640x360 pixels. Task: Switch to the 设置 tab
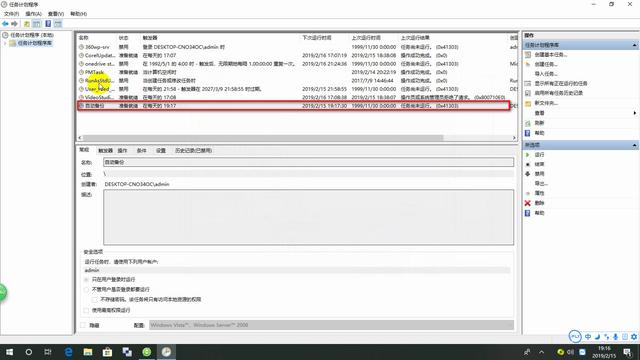click(161, 151)
